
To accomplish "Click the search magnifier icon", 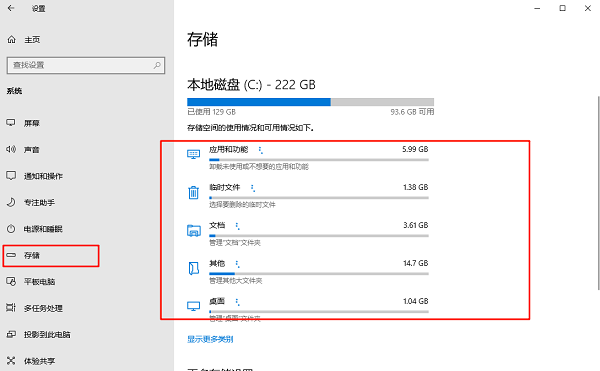I will click(157, 65).
